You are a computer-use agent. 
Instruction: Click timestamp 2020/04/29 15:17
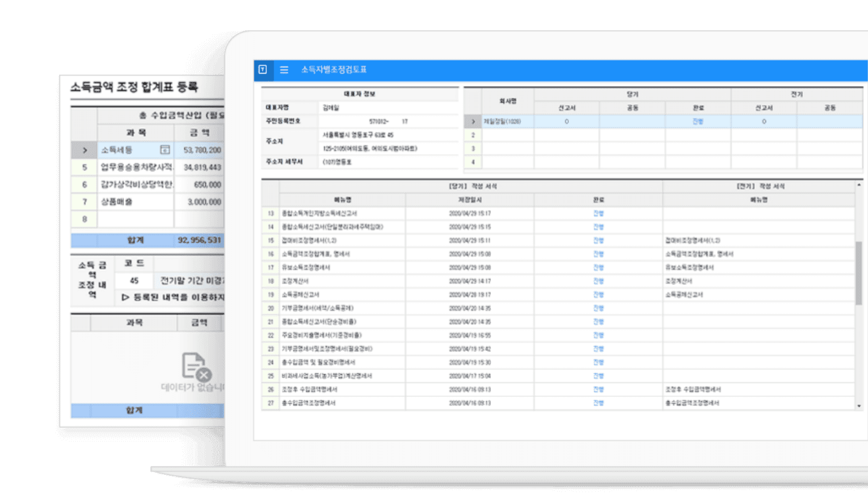pyautogui.click(x=470, y=213)
